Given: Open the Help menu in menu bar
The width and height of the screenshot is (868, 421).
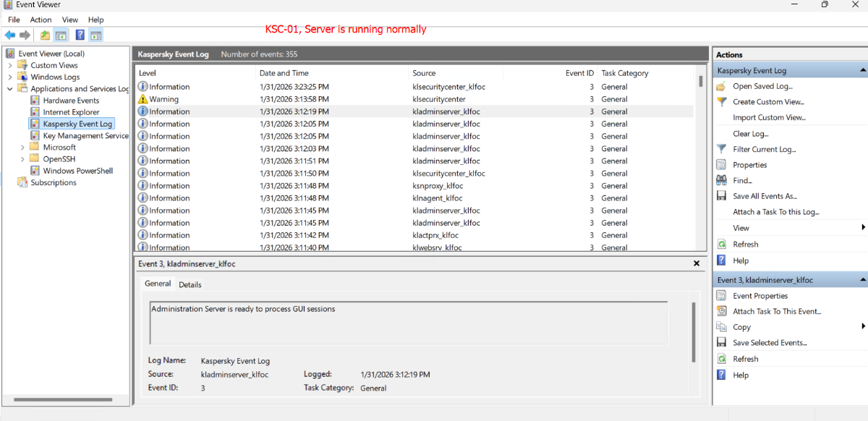Looking at the screenshot, I should click(96, 20).
